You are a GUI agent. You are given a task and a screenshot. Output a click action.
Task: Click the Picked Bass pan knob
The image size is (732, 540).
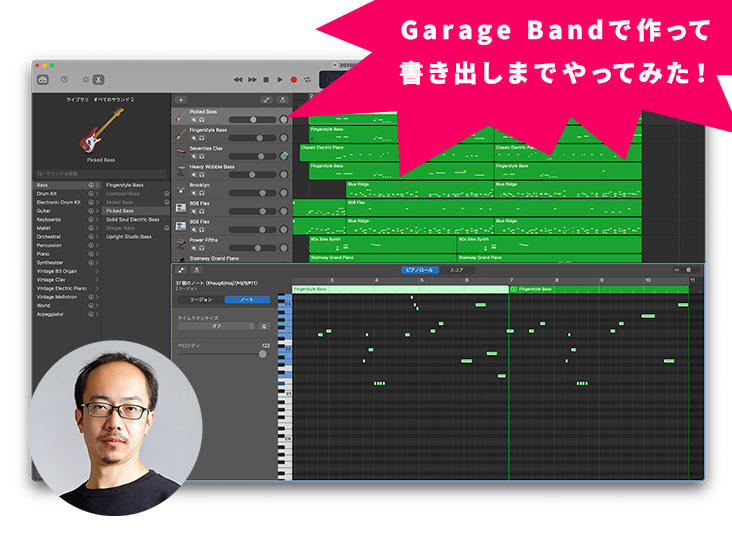pyautogui.click(x=283, y=119)
